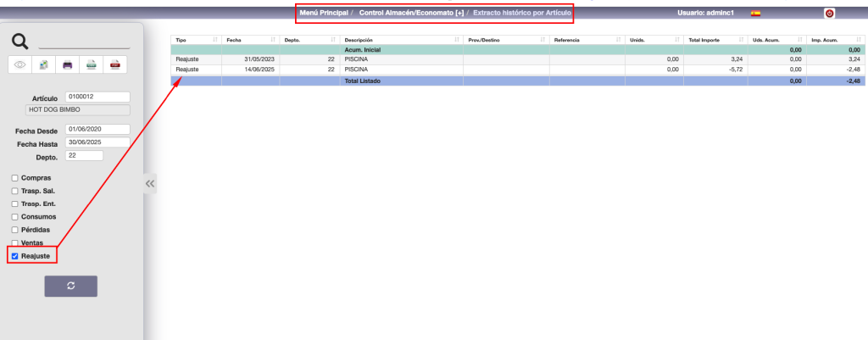Check the Pérdidas filter option
The width and height of the screenshot is (868, 340).
[x=14, y=230]
